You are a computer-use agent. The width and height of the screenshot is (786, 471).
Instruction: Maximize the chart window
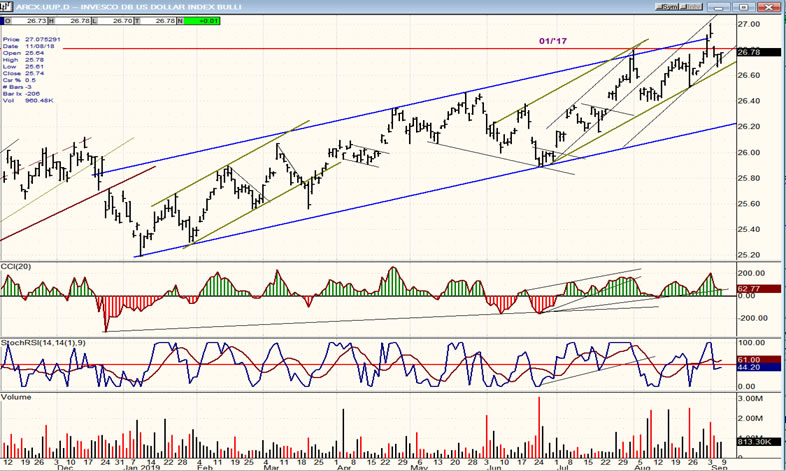(x=744, y=7)
